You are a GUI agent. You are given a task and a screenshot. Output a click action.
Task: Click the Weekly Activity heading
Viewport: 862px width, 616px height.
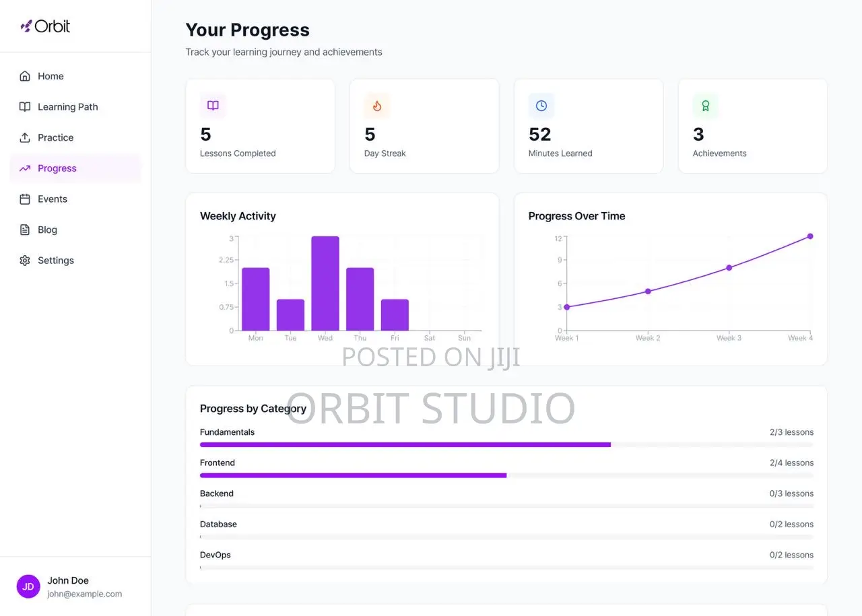point(238,216)
